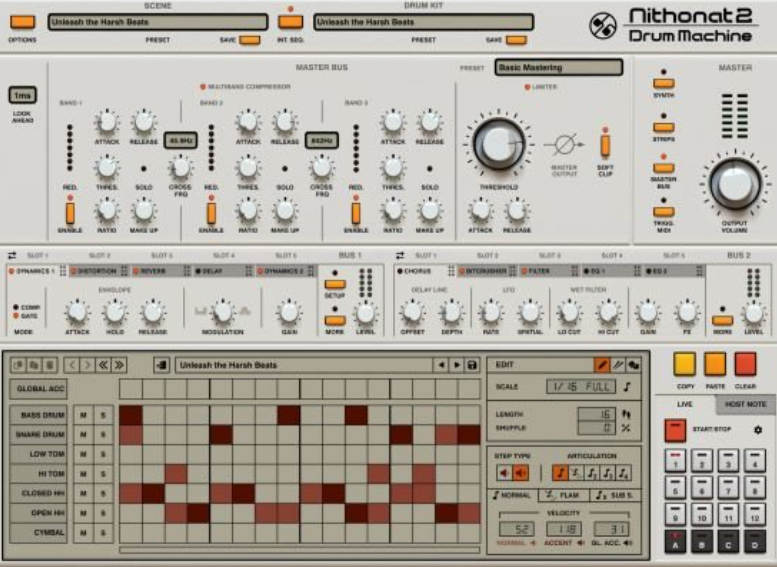Viewport: 777px width, 567px height.
Task: Select the double-line draw tool in Edit
Action: [x=617, y=365]
